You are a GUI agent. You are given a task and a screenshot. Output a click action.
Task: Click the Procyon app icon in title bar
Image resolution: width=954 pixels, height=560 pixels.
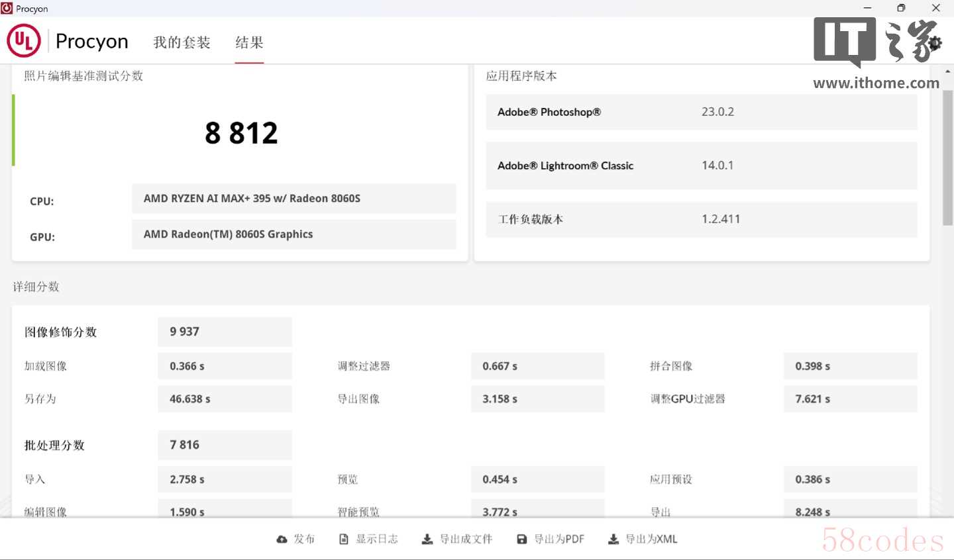[x=7, y=8]
